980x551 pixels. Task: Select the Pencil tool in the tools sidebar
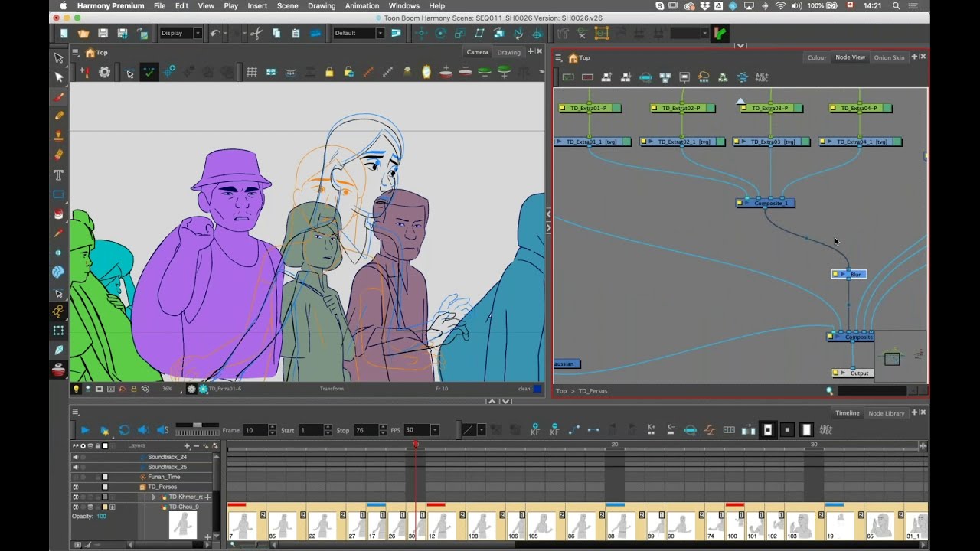[x=59, y=116]
